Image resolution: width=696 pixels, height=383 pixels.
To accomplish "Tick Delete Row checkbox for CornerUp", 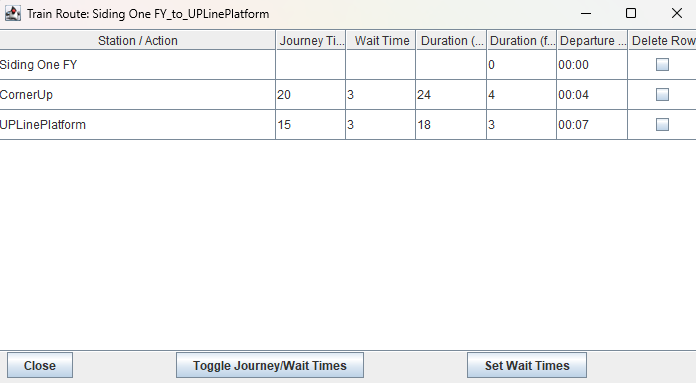I will pyautogui.click(x=662, y=95).
